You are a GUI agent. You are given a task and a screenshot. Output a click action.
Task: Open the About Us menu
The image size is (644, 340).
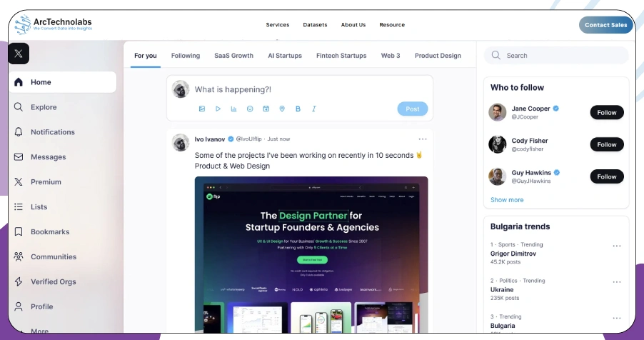pos(353,25)
